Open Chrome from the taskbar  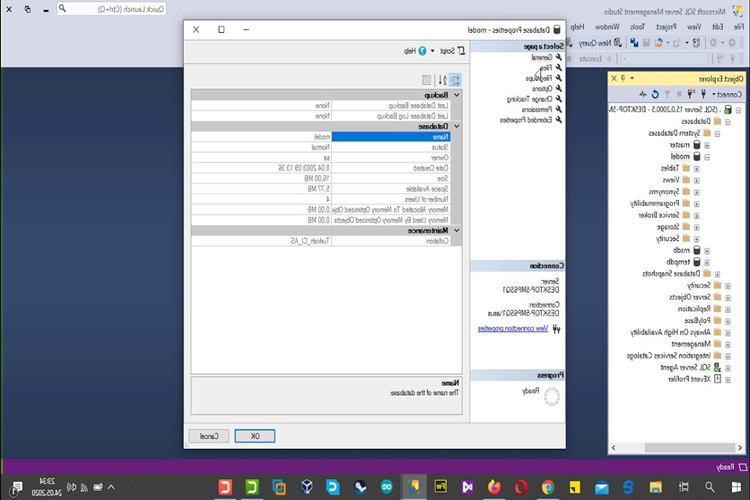(x=548, y=487)
